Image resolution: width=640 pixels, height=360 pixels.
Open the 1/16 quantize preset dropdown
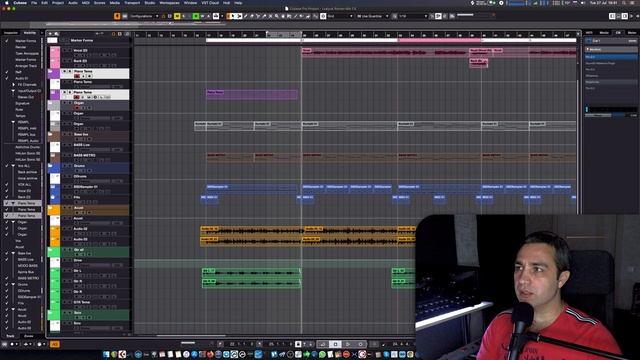tap(413, 16)
